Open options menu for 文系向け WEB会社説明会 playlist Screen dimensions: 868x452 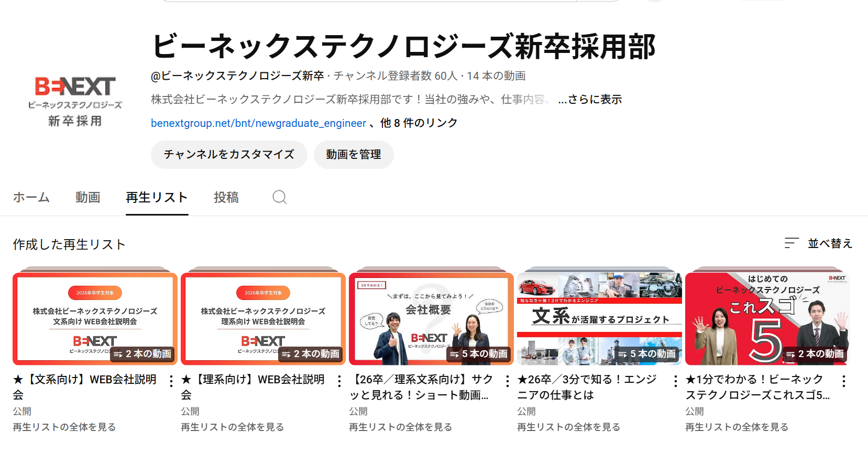pyautogui.click(x=171, y=381)
